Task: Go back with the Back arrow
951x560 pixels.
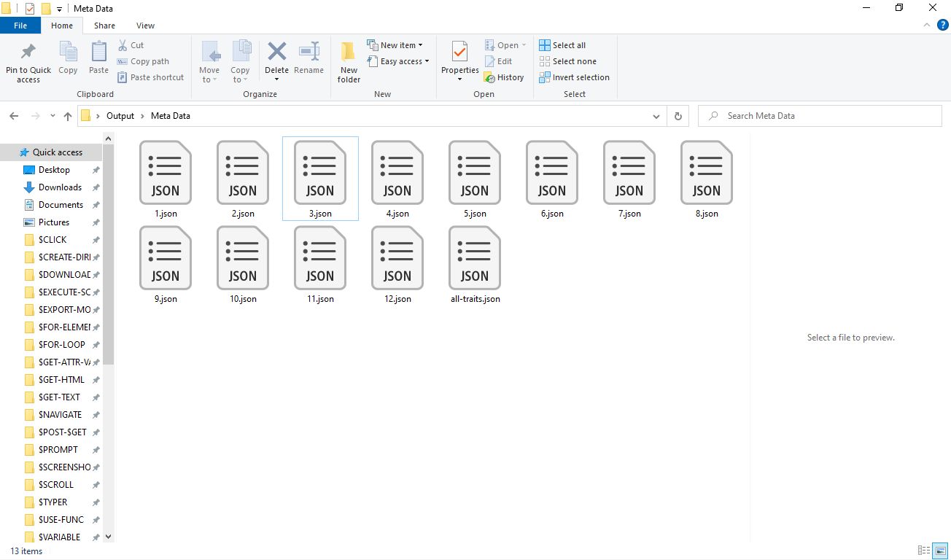Action: coord(14,116)
